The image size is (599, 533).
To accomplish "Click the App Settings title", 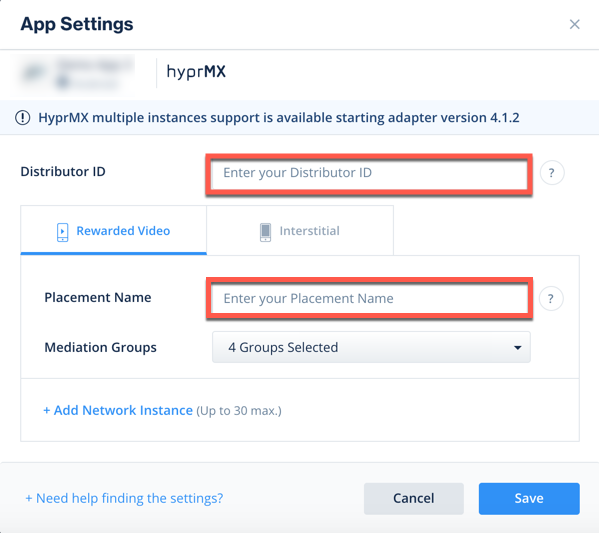I will coord(77,24).
